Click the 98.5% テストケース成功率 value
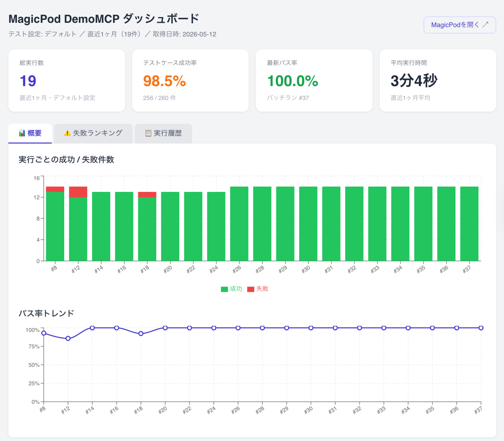504x441 pixels. (165, 81)
